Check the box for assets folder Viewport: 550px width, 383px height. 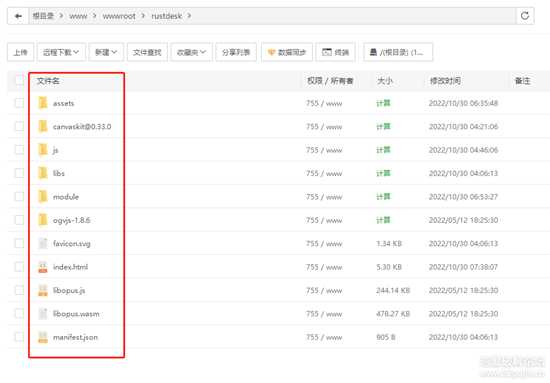[x=19, y=103]
